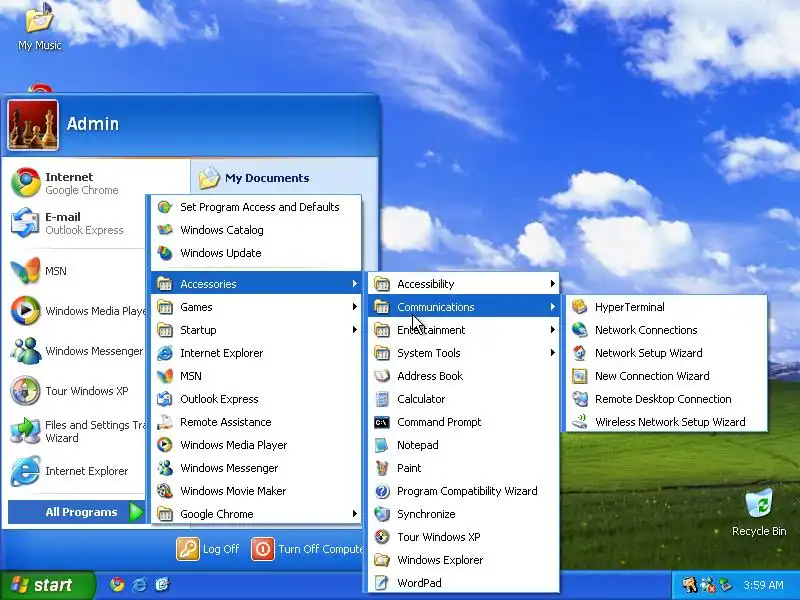Open Set Program Access and Defaults
The height and width of the screenshot is (600, 800).
(x=256, y=207)
